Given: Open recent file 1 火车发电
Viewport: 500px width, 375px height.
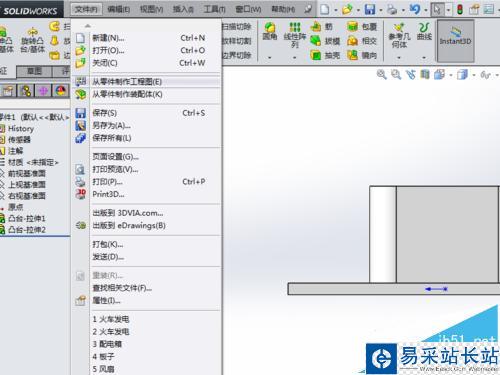Looking at the screenshot, I should (147, 319).
